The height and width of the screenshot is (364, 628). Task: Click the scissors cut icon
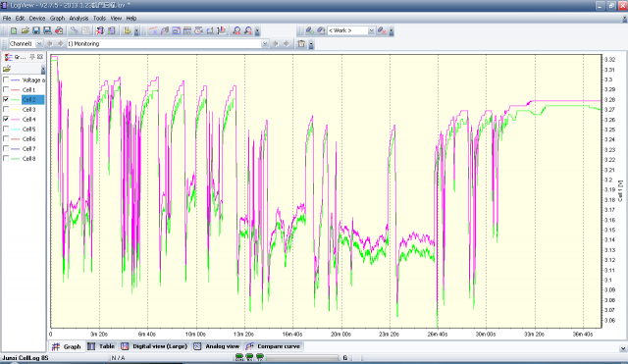75,30
